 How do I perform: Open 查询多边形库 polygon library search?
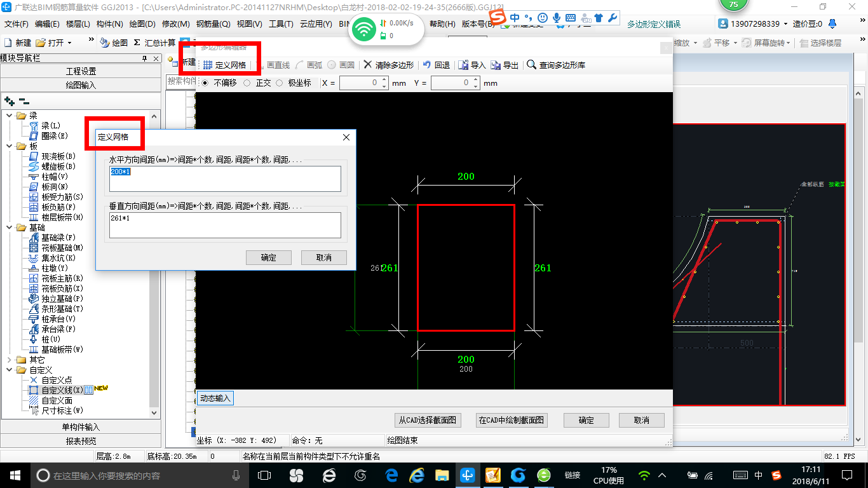(556, 65)
